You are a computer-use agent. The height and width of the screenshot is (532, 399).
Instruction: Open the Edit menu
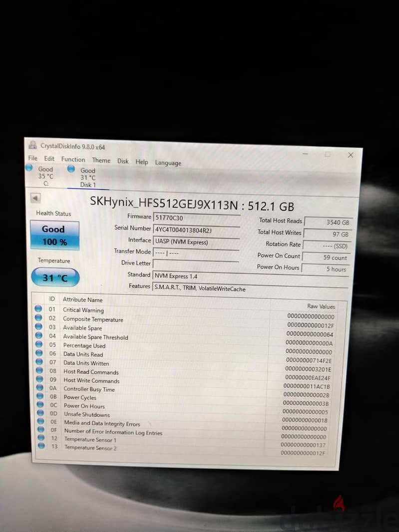coord(49,158)
